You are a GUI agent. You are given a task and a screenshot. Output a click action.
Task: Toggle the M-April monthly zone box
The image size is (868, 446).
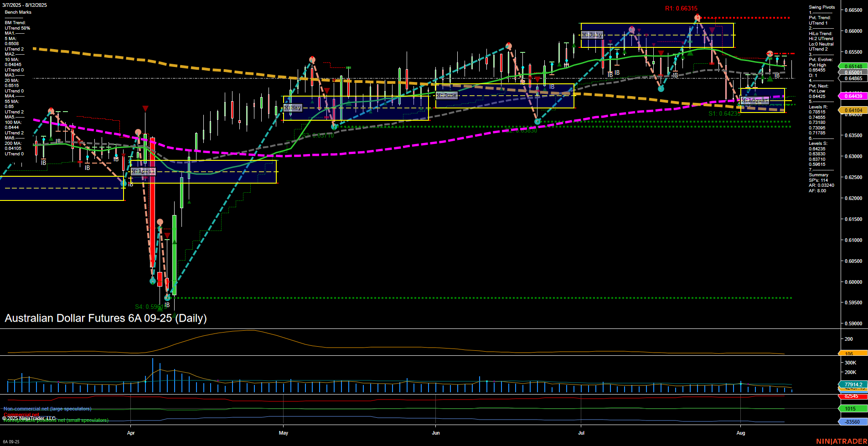(143, 171)
